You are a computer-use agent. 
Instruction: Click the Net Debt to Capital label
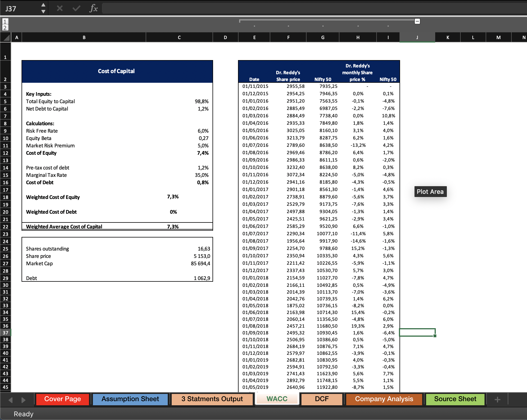click(x=47, y=109)
